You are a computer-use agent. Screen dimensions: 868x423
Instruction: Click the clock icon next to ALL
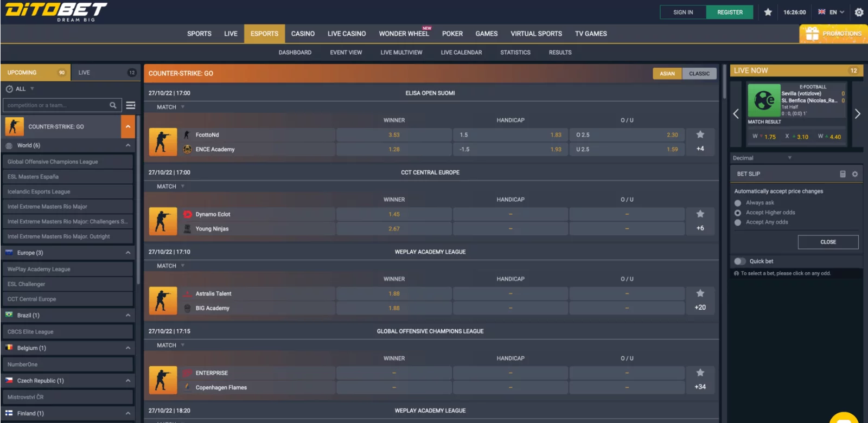(x=9, y=89)
